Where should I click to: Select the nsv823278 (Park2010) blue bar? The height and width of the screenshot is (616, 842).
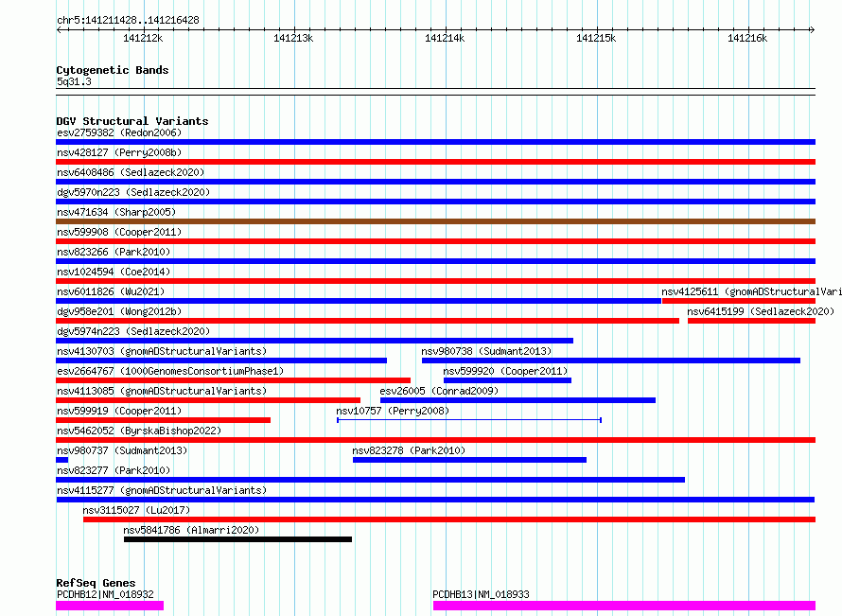pyautogui.click(x=469, y=460)
